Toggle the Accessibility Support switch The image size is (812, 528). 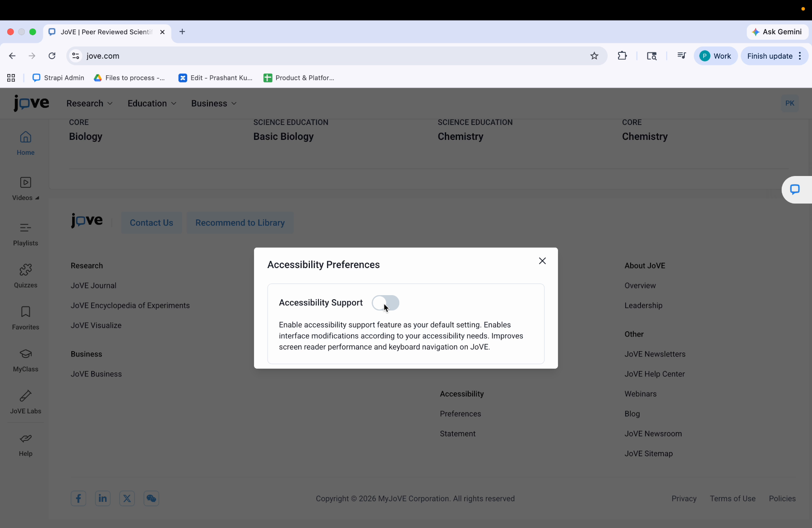pos(385,303)
